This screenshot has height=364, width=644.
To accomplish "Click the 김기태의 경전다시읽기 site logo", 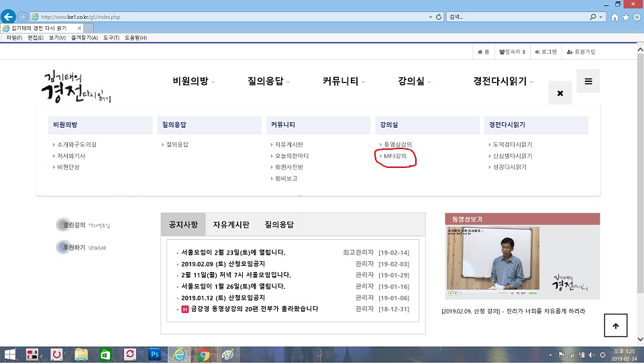I will 76,87.
